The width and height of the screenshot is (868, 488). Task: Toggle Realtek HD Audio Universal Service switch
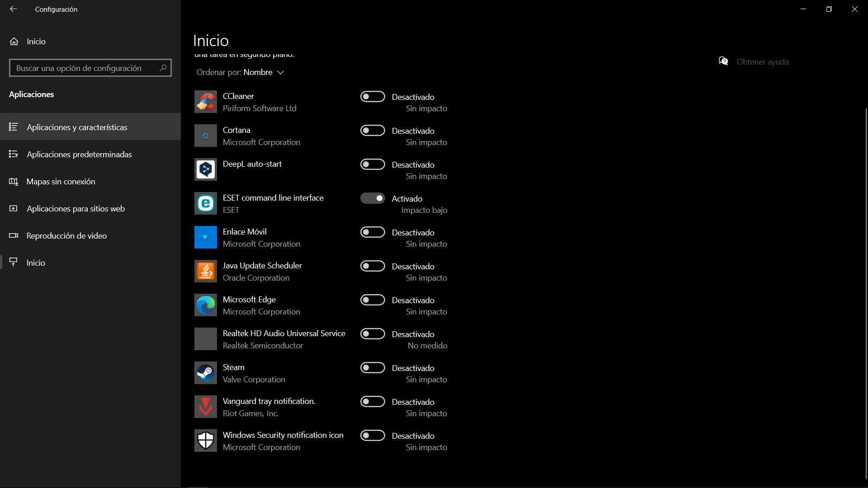373,334
